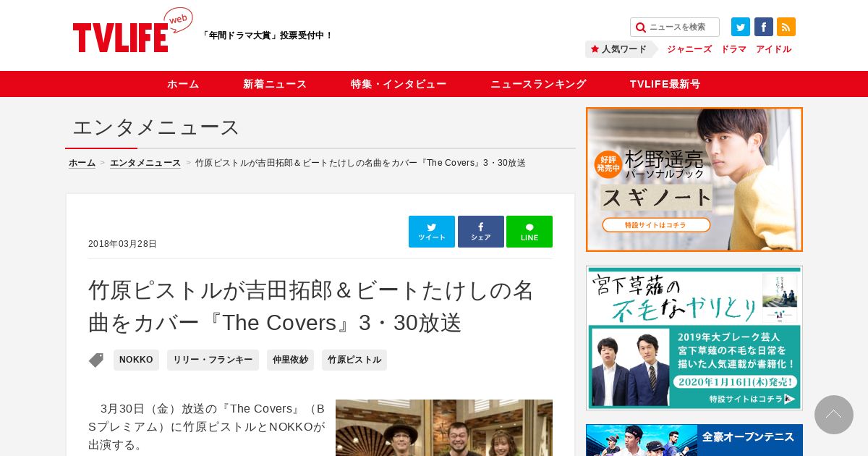The image size is (868, 456).
Task: Open the 新着ニュース menu item
Action: [x=275, y=84]
